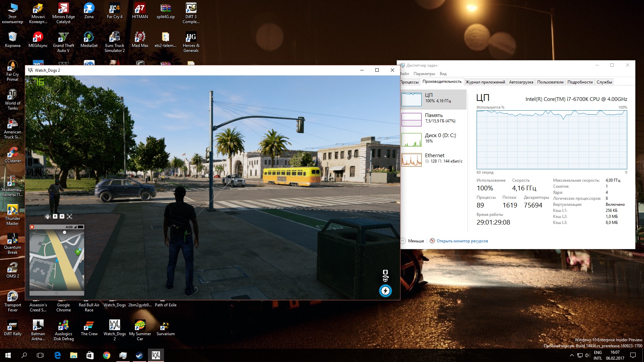644x362 pixels.
Task: Open the World of Tanks shortcut
Action: coord(13,99)
